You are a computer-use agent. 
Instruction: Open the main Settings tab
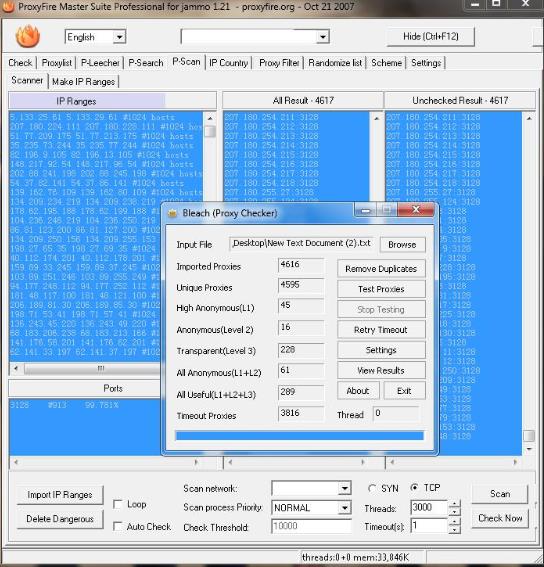point(426,63)
